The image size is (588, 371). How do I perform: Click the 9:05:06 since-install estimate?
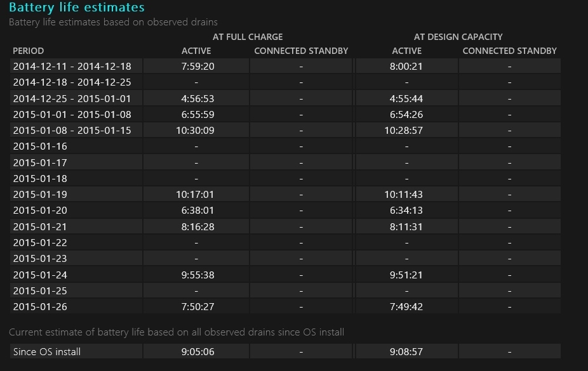pos(196,351)
